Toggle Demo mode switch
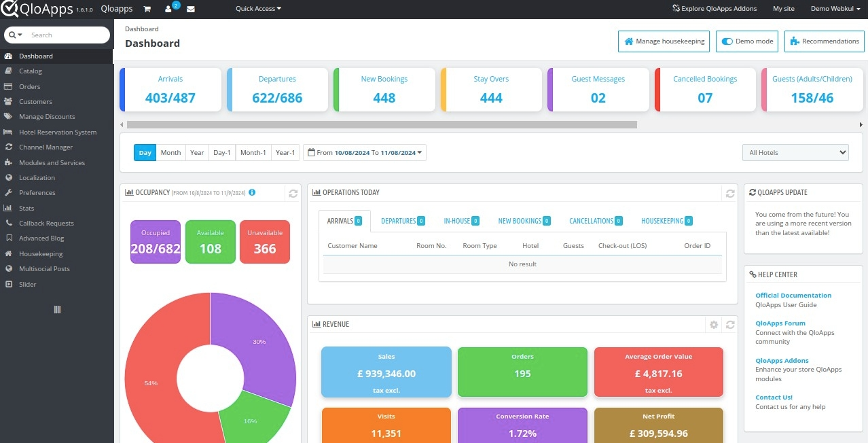The height and width of the screenshot is (443, 868). point(727,41)
